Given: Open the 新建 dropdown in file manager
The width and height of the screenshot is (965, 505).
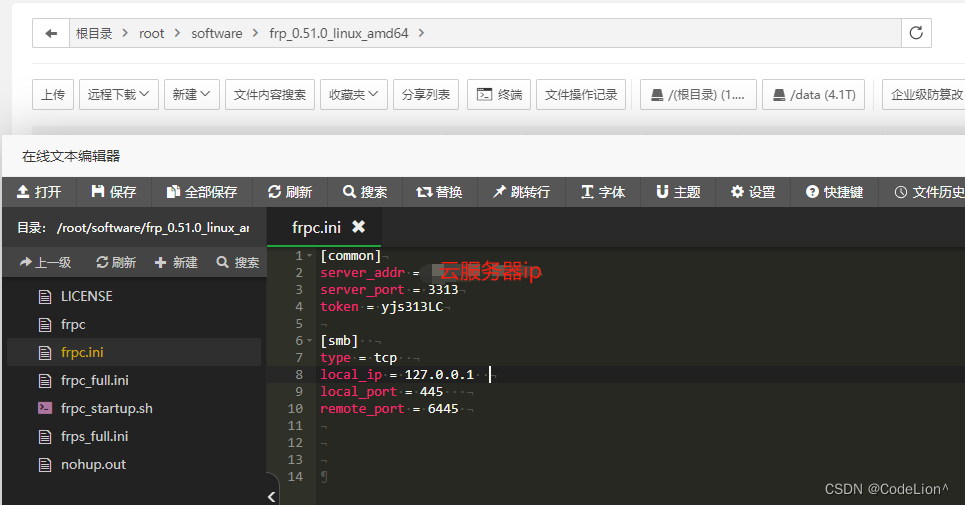Looking at the screenshot, I should coord(191,94).
